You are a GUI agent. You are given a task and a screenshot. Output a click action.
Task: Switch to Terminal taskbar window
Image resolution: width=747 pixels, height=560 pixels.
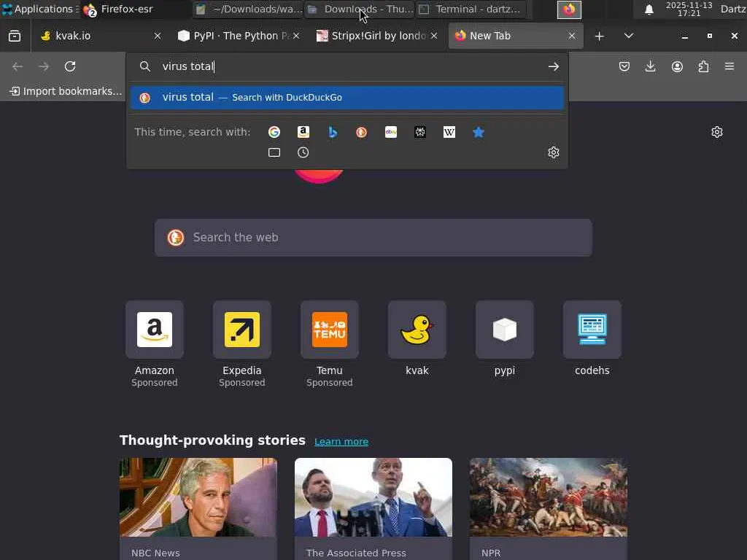point(471,9)
